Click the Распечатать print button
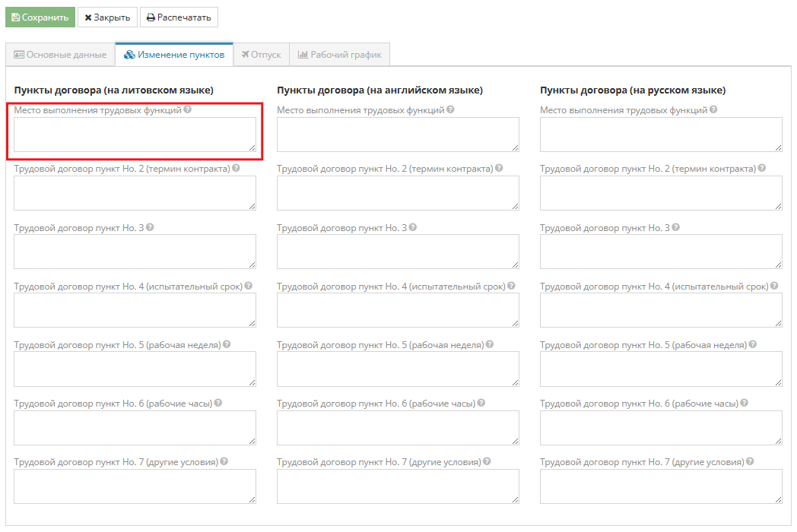This screenshot has height=532, width=797. click(x=179, y=17)
